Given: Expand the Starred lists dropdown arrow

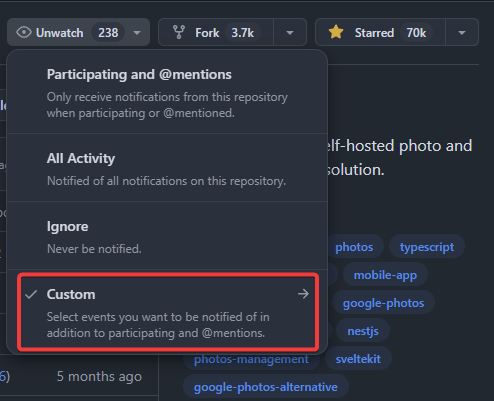Looking at the screenshot, I should click(462, 33).
